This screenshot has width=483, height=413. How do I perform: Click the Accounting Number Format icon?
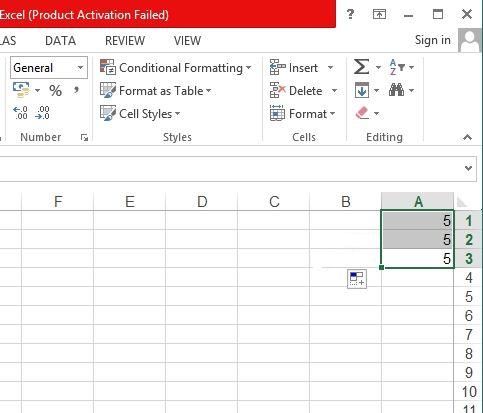coord(21,90)
